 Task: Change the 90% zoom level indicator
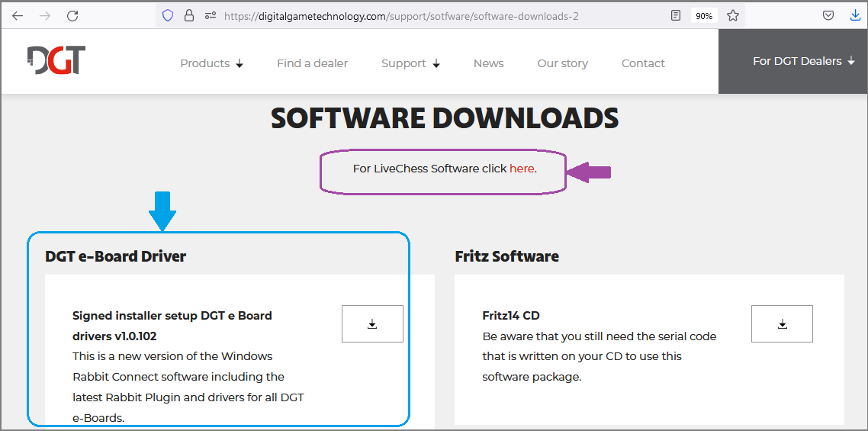click(704, 15)
